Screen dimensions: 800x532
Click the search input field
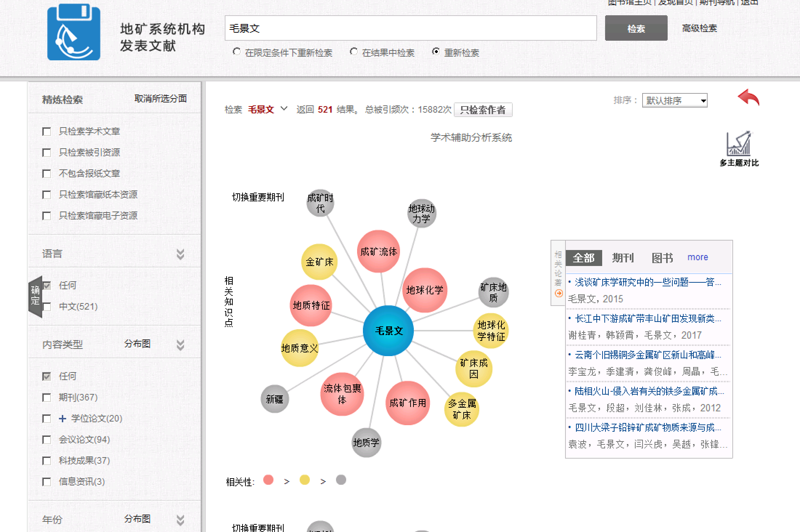pos(410,28)
